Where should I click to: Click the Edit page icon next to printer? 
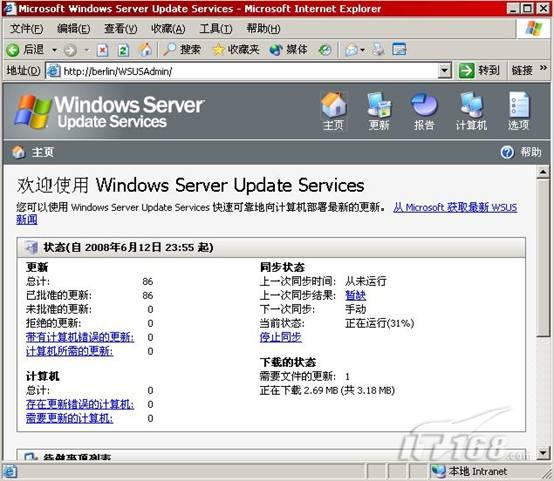(x=399, y=49)
